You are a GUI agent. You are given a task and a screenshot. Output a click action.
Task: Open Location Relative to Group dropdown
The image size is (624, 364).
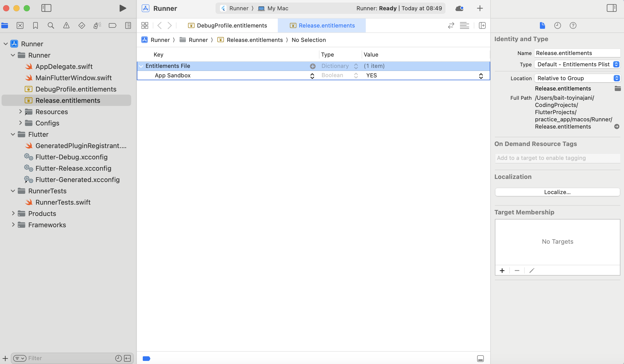tap(577, 78)
